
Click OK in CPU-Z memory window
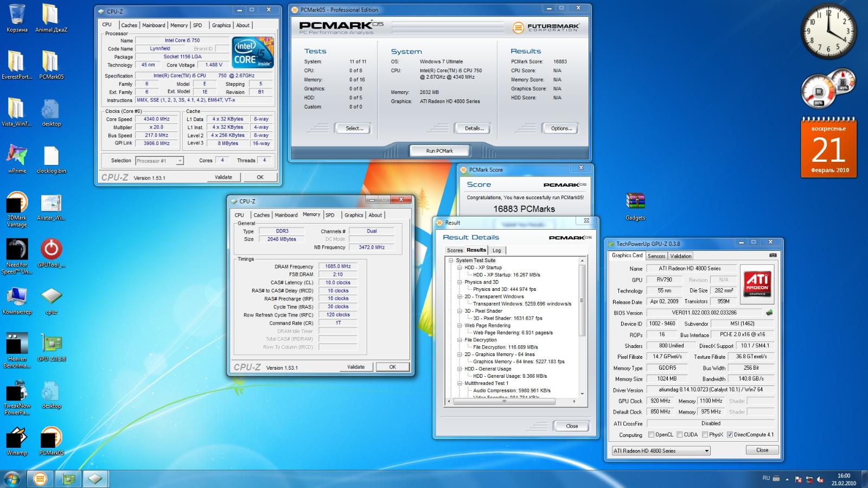[x=393, y=367]
